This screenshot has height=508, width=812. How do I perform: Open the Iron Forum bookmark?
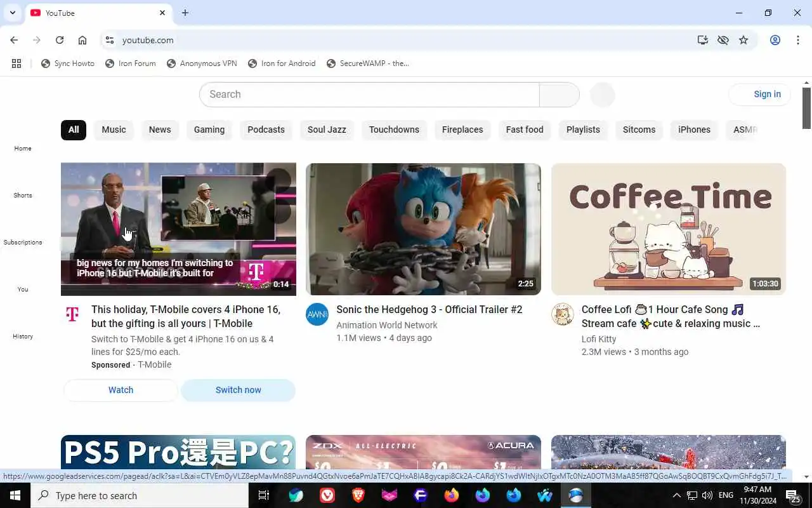coord(131,63)
